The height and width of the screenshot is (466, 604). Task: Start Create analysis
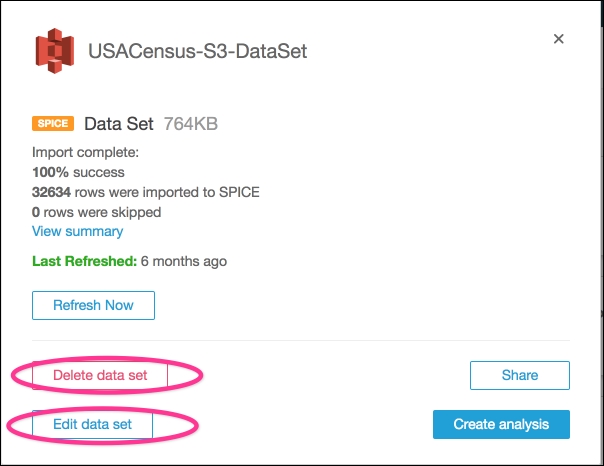[x=501, y=424]
